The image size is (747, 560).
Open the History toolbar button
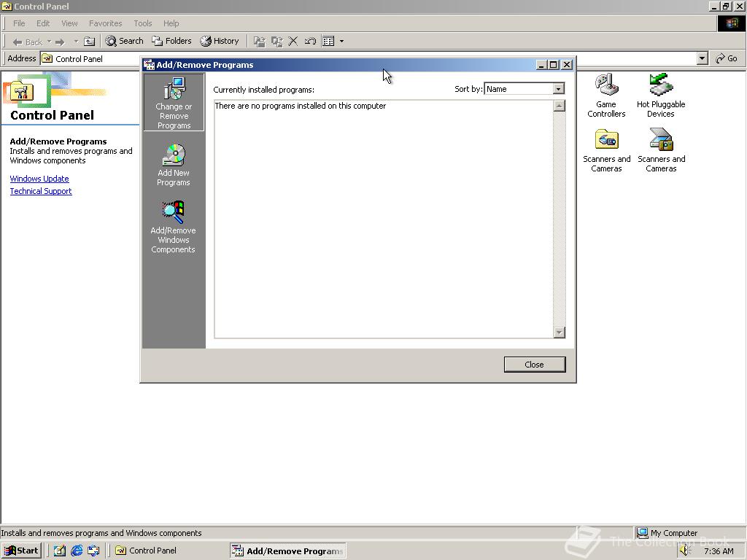[219, 41]
